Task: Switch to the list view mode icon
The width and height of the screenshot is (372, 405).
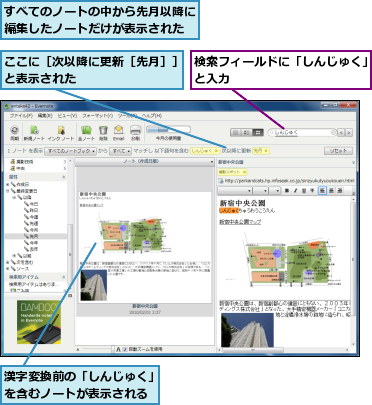Action: pos(235,133)
